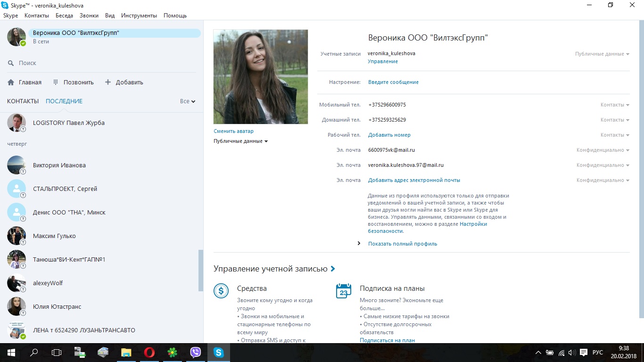
Task: Click Юлия Ютастранс contact avatar
Action: 17,306
